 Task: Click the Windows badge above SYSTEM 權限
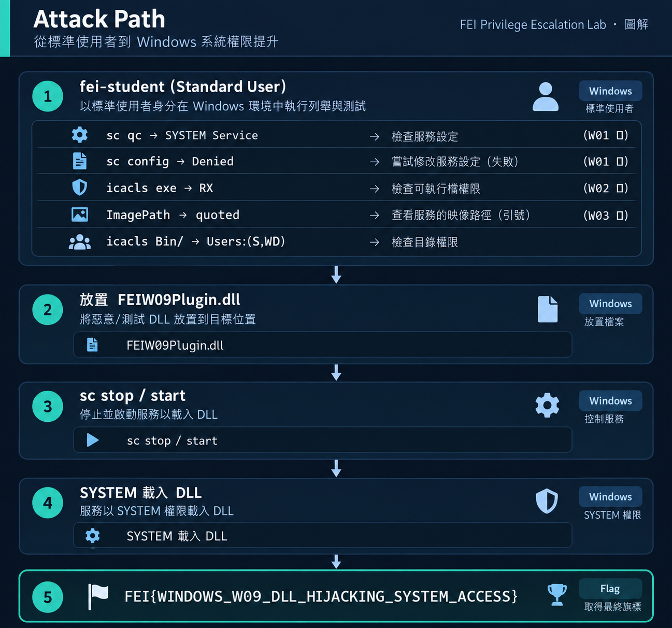click(x=610, y=497)
